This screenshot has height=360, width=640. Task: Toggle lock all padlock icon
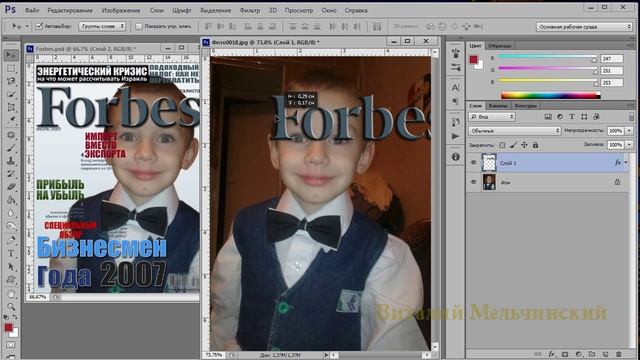click(x=535, y=145)
